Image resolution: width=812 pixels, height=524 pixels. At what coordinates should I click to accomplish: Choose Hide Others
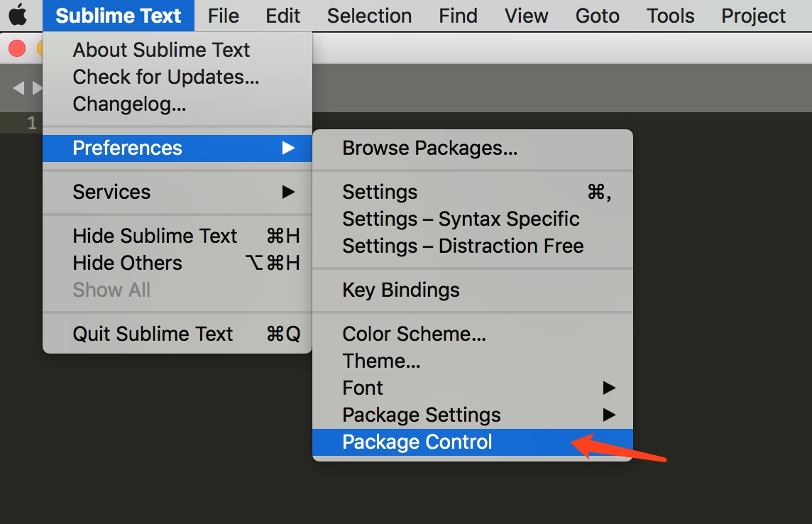[177, 263]
